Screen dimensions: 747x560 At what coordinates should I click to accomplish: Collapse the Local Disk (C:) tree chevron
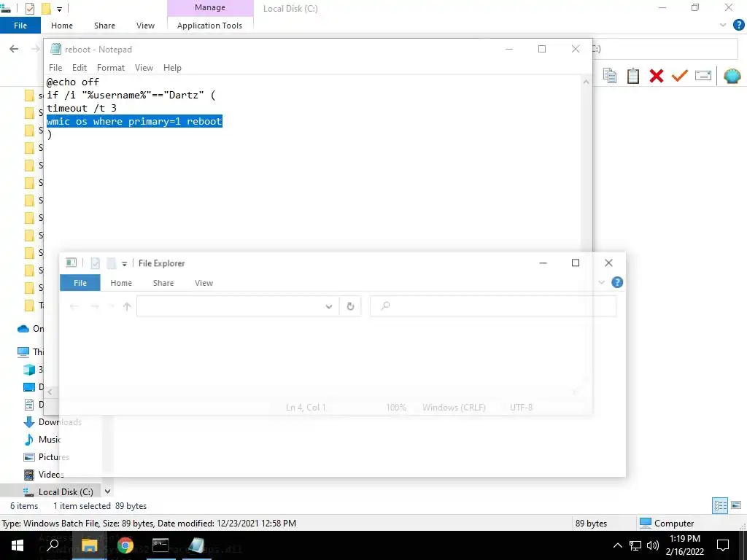(x=108, y=491)
